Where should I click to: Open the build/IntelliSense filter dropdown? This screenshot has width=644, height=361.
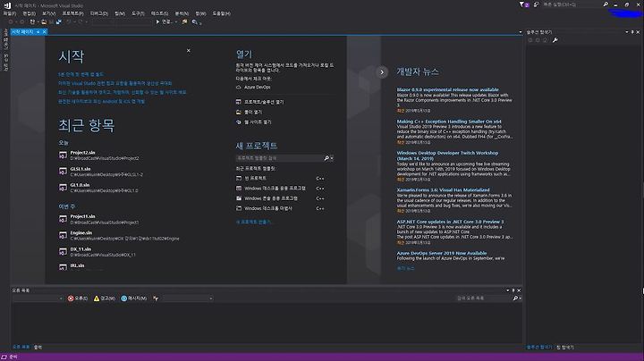pos(187,298)
